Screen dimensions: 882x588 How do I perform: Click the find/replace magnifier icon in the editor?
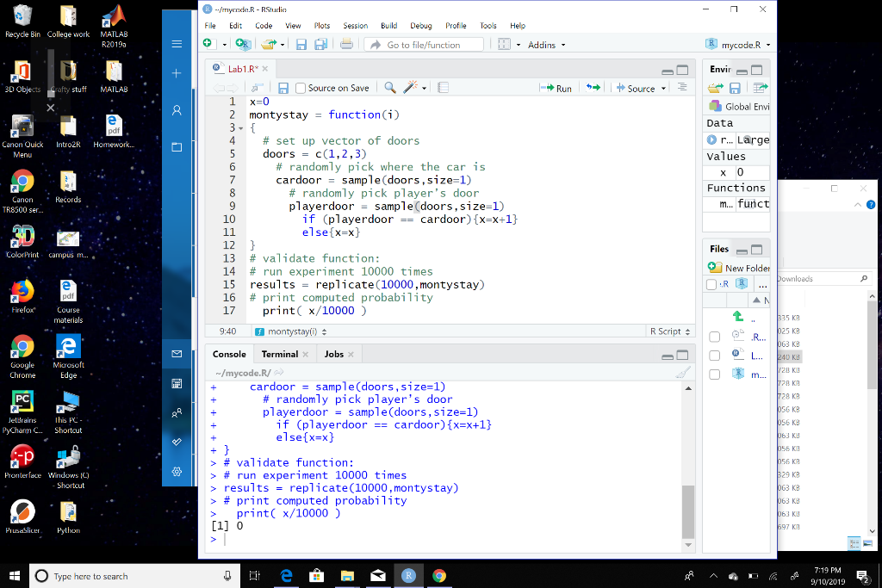click(389, 87)
